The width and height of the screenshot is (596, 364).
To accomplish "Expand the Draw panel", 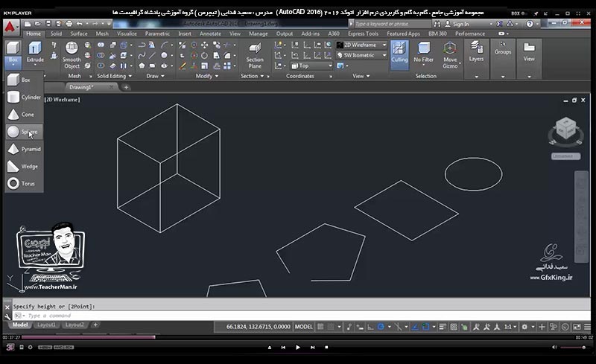I will pyautogui.click(x=155, y=76).
